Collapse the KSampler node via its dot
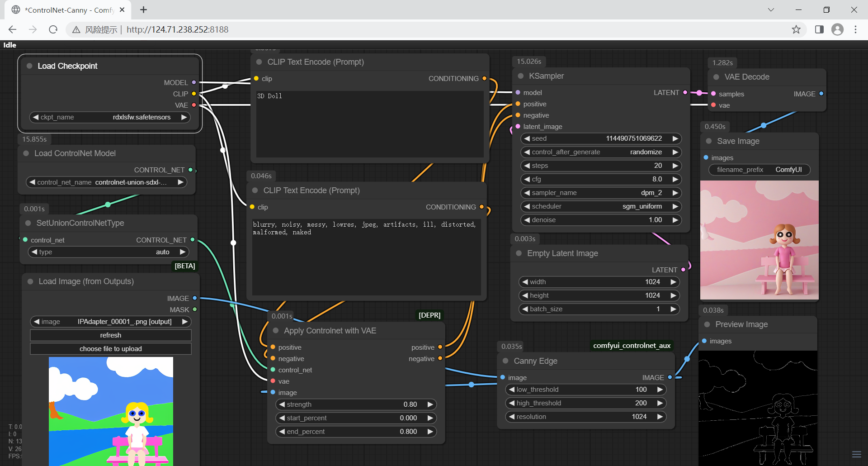This screenshot has width=868, height=466. [520, 76]
